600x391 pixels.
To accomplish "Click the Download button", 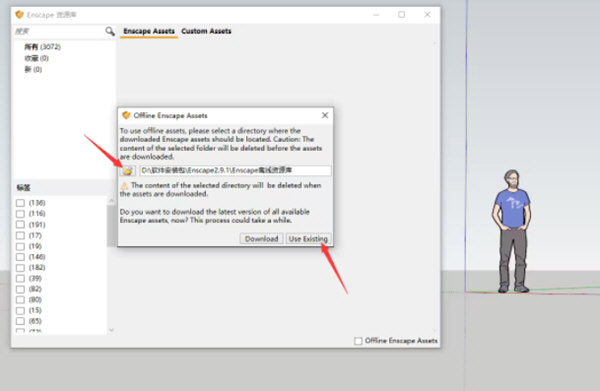I will point(261,239).
